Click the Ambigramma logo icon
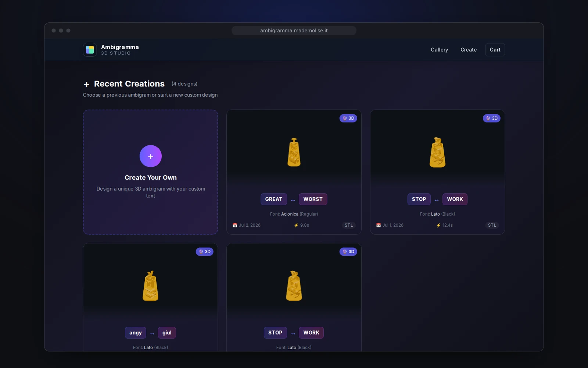The width and height of the screenshot is (588, 368). tap(90, 50)
